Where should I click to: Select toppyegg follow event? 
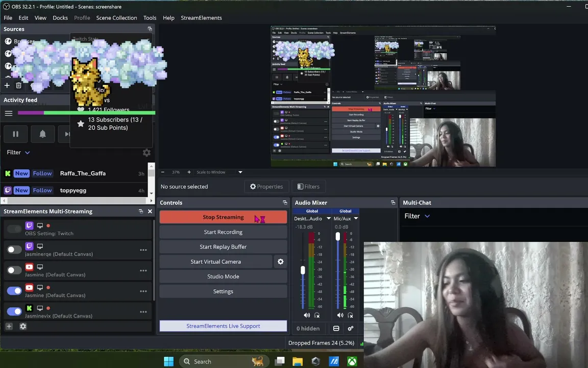click(x=74, y=190)
